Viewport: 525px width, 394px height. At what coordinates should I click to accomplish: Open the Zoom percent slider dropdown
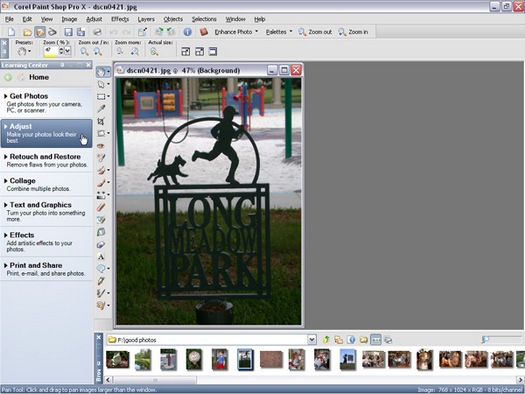67,51
